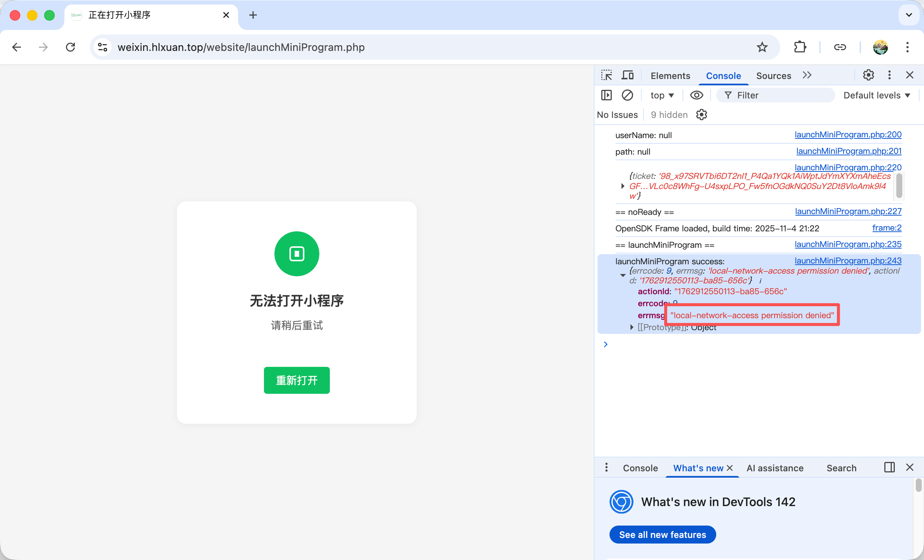Toggle the device toolbar icon
This screenshot has width=924, height=560.
(x=627, y=75)
